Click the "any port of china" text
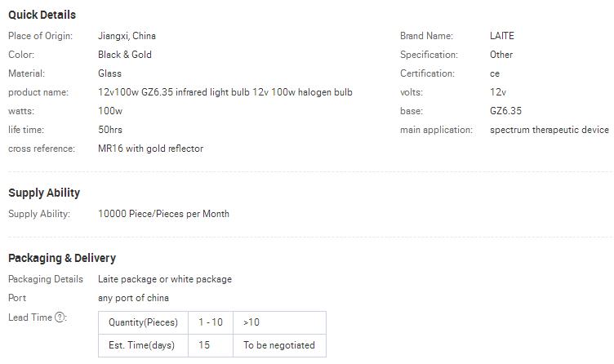Viewport: 614px width, 364px height. 133,298
